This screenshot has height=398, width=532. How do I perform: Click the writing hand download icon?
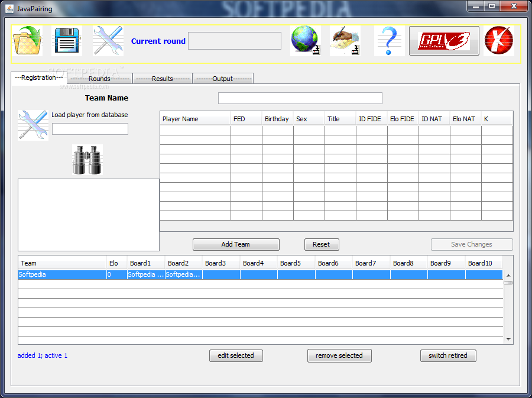tap(345, 41)
